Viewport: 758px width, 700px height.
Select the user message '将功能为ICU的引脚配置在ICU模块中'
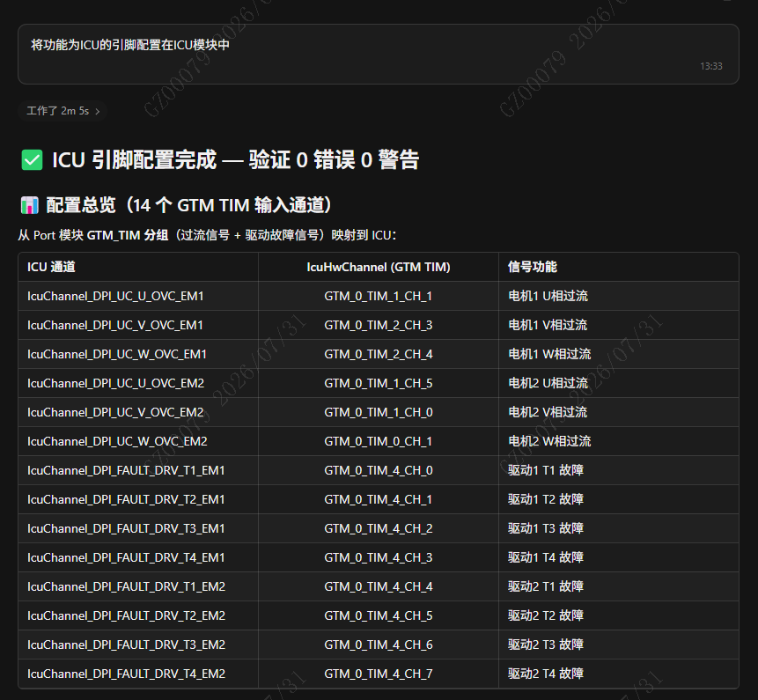point(130,45)
